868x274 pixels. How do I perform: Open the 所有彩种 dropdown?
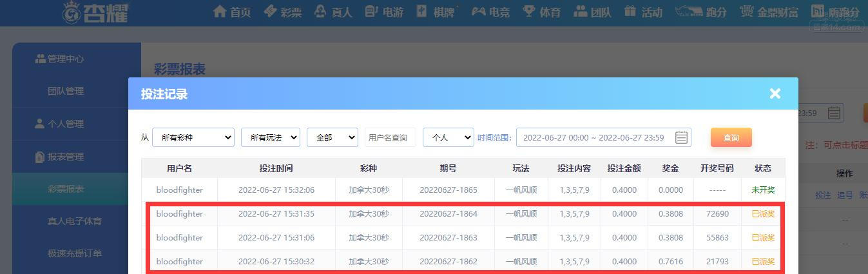point(193,137)
